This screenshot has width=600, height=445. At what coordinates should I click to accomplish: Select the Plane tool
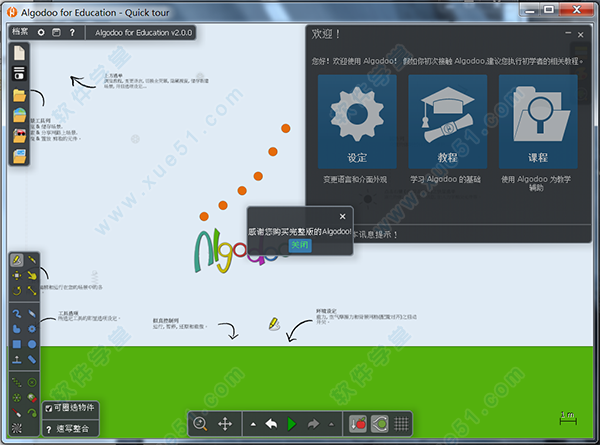16,360
